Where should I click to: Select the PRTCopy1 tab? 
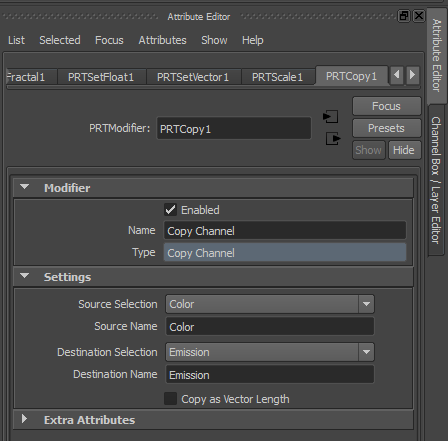pyautogui.click(x=351, y=76)
